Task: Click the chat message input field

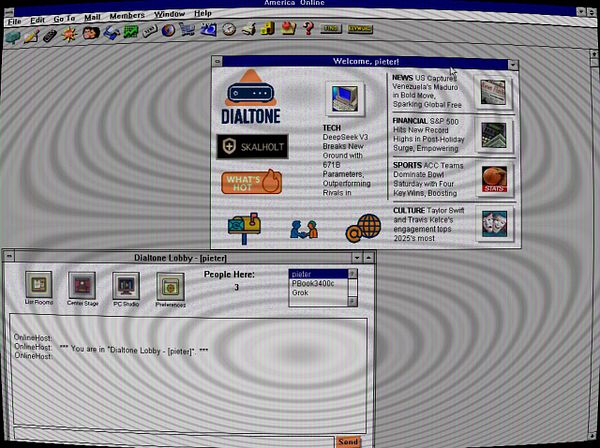Action: point(174,438)
